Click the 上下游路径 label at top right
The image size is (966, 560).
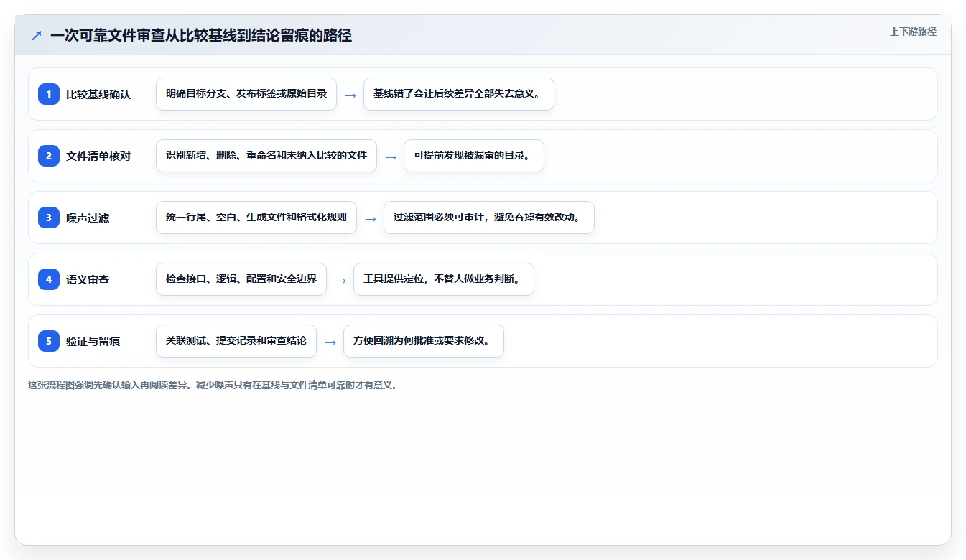(x=913, y=32)
